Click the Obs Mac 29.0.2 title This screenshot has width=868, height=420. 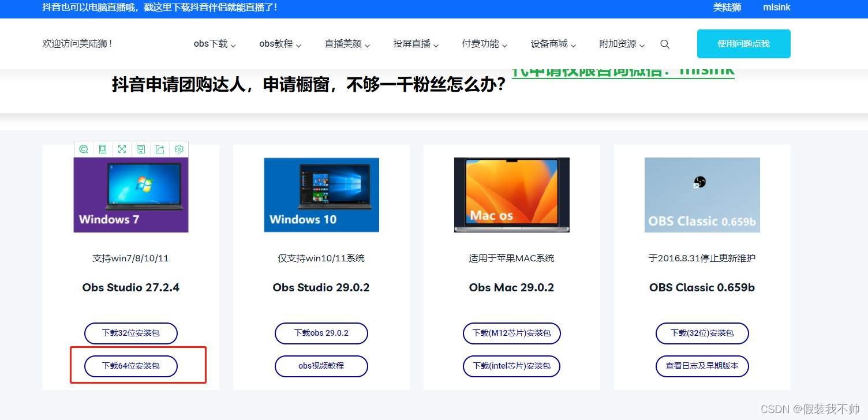click(x=512, y=287)
